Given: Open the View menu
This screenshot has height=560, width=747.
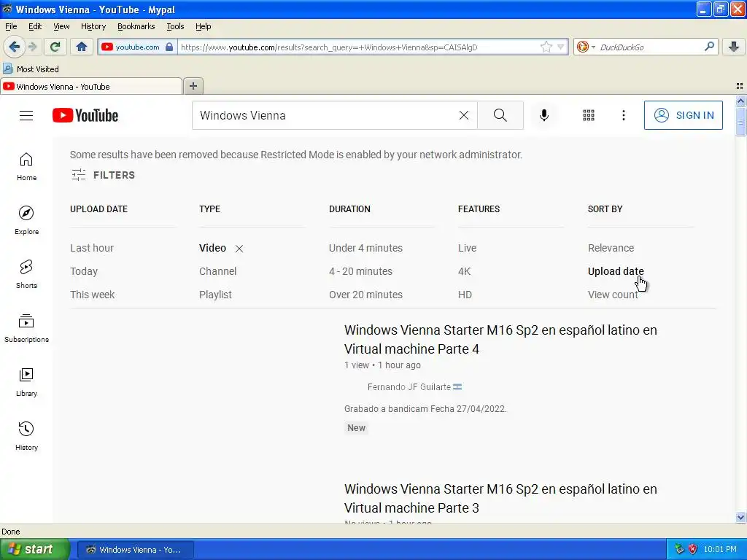Looking at the screenshot, I should coord(61,26).
